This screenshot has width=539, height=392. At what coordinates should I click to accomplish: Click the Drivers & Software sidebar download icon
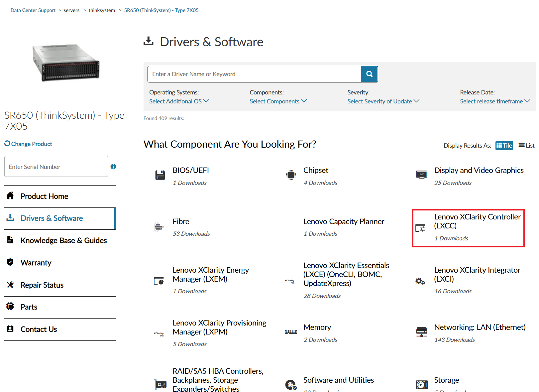(x=10, y=217)
